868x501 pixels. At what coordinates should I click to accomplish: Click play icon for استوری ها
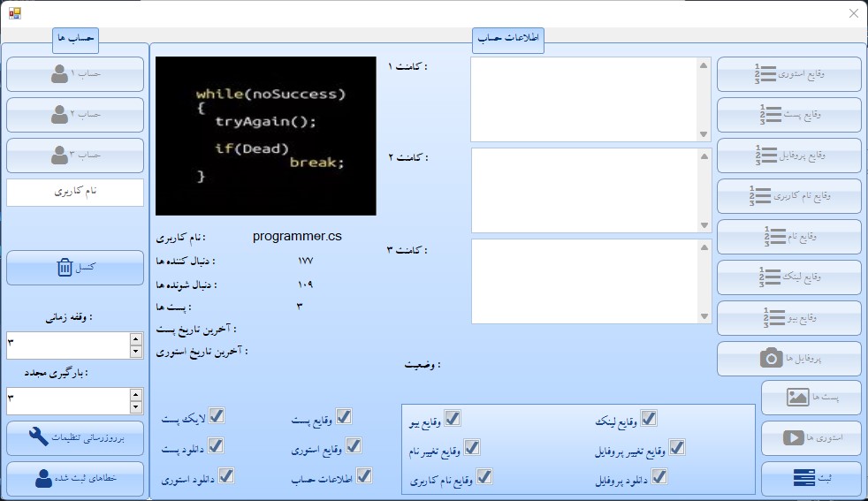point(793,438)
